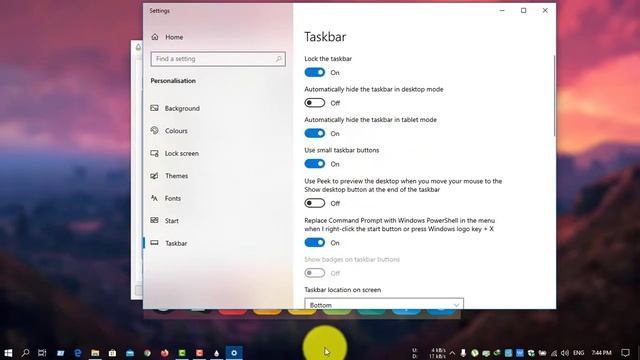Screen dimensions: 640x360
Task: Expand hidden system tray icons chevron
Action: tap(452, 353)
